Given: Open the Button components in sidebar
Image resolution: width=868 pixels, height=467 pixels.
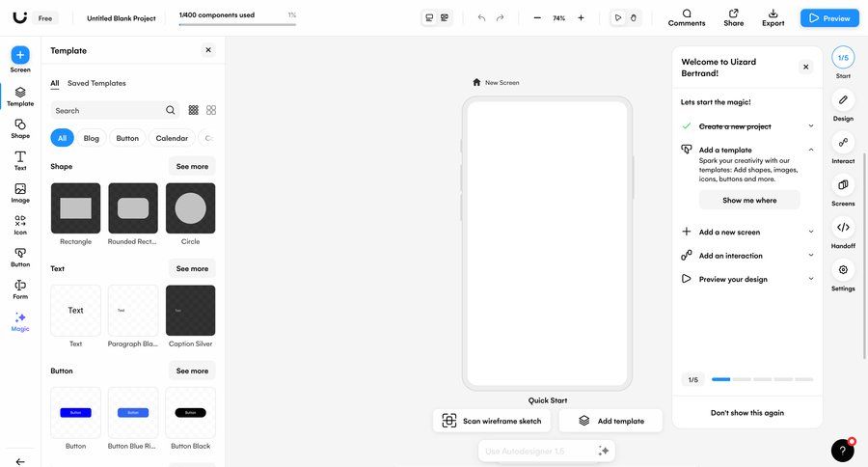Looking at the screenshot, I should (x=20, y=257).
